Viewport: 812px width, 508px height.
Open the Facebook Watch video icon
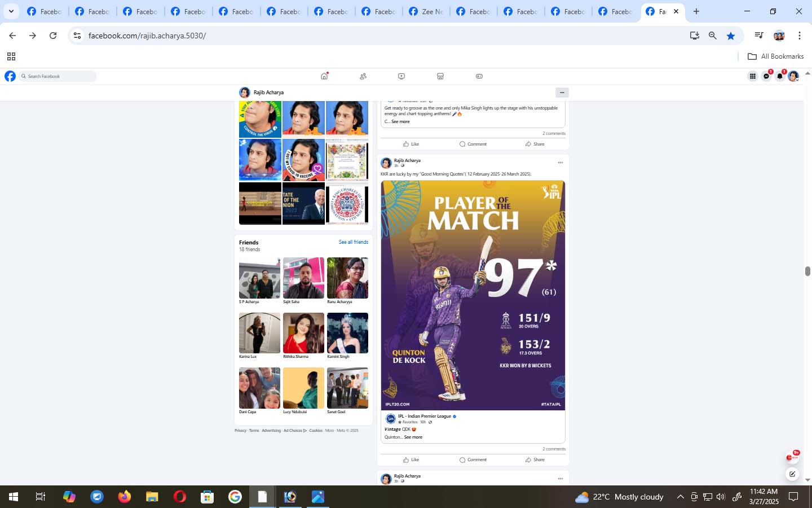point(401,76)
